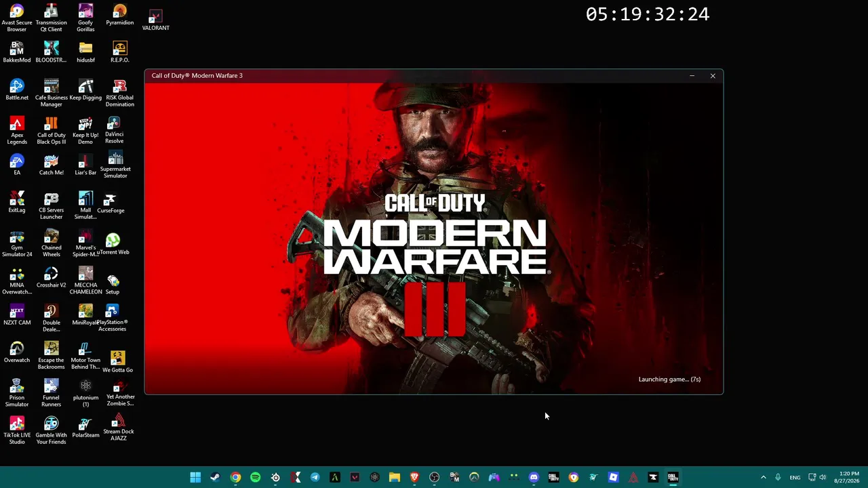Open Steam from the taskbar

click(215, 477)
